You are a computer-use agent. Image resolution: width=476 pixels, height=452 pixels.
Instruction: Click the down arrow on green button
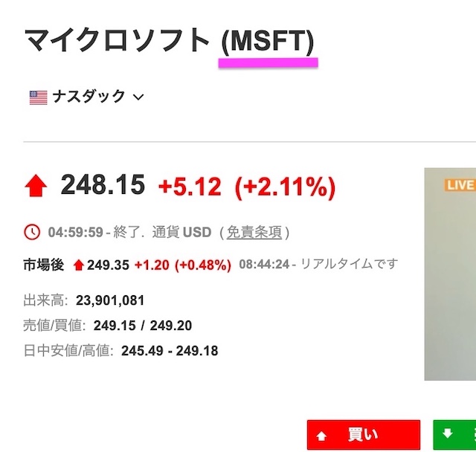point(447,433)
